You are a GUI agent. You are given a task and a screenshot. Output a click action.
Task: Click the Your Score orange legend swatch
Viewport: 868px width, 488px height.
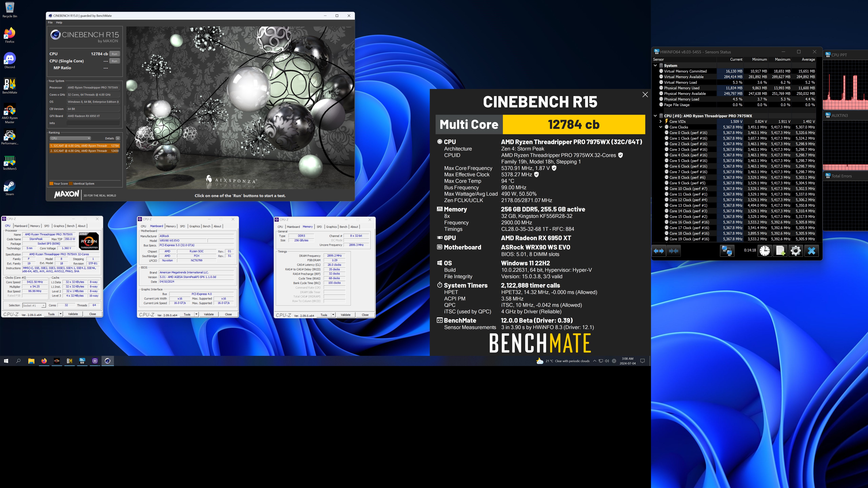click(51, 184)
